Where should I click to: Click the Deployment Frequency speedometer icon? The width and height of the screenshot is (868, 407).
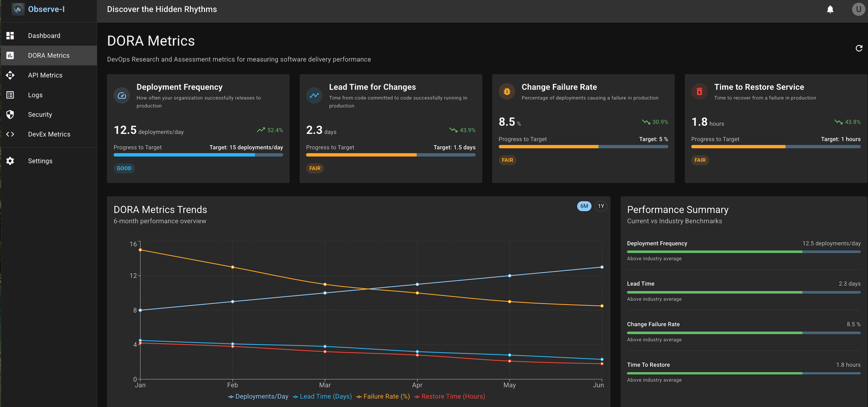pos(122,95)
